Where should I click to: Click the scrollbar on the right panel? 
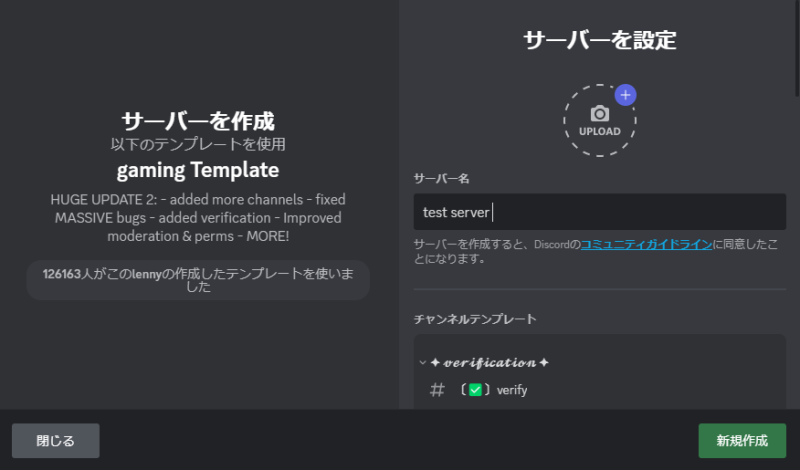[797, 48]
